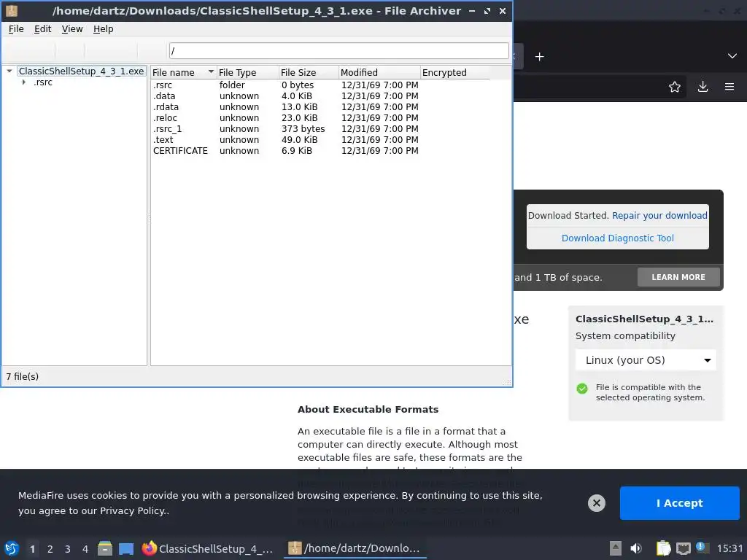Open the volume control in the tray
Image resolution: width=747 pixels, height=560 pixels.
(x=636, y=548)
